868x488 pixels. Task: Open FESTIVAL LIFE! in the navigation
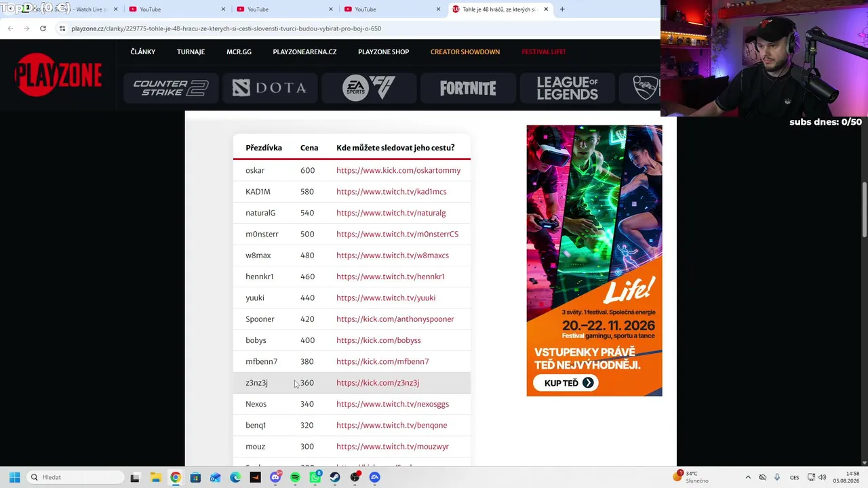point(543,52)
